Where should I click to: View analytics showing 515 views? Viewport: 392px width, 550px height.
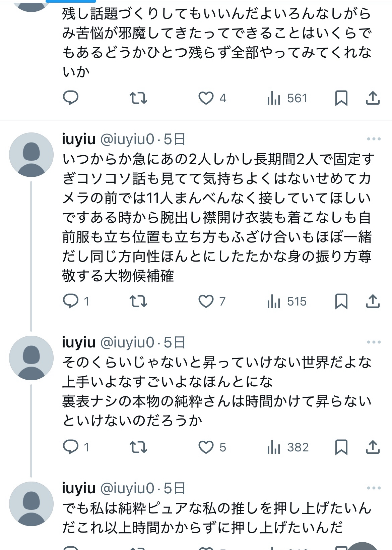tap(287, 301)
